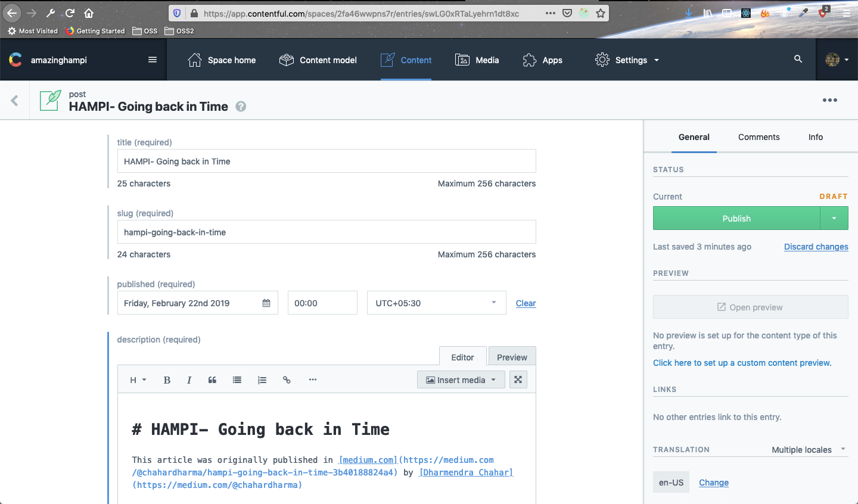Go back using the browser back arrow
The height and width of the screenshot is (504, 858).
point(12,13)
